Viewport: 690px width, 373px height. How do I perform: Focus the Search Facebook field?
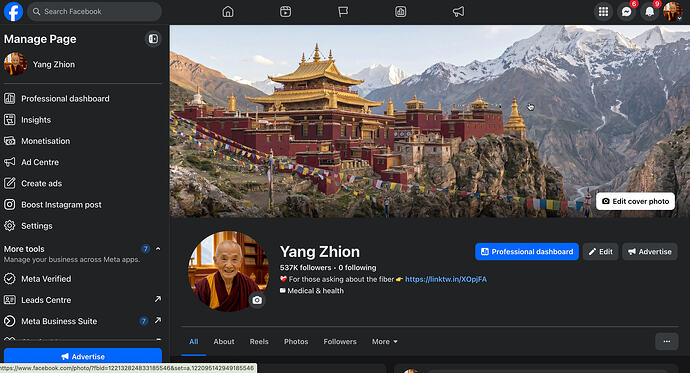94,11
